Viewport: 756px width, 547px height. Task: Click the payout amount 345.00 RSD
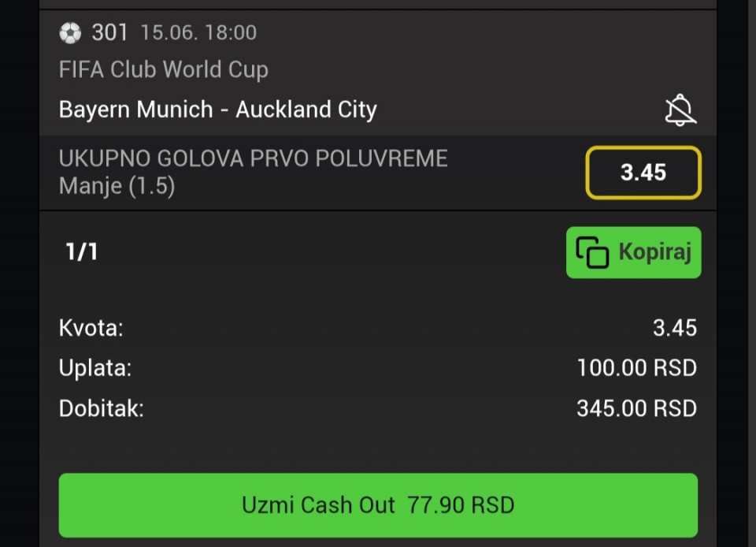(x=637, y=408)
